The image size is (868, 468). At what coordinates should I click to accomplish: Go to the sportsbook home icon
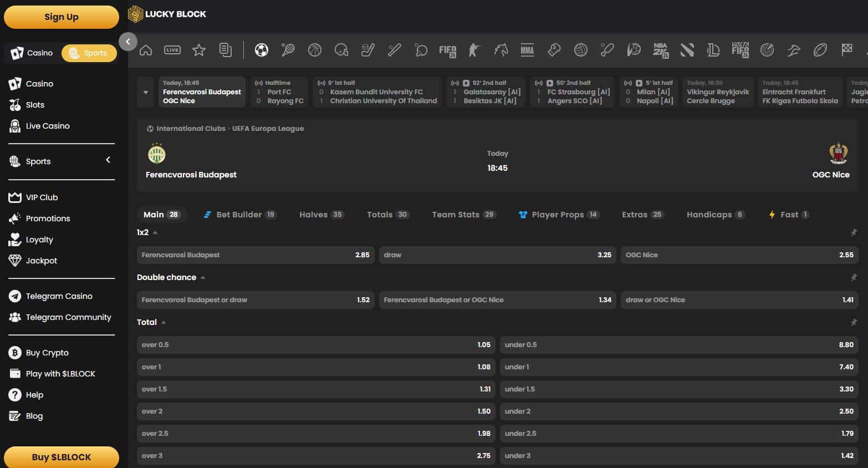146,50
